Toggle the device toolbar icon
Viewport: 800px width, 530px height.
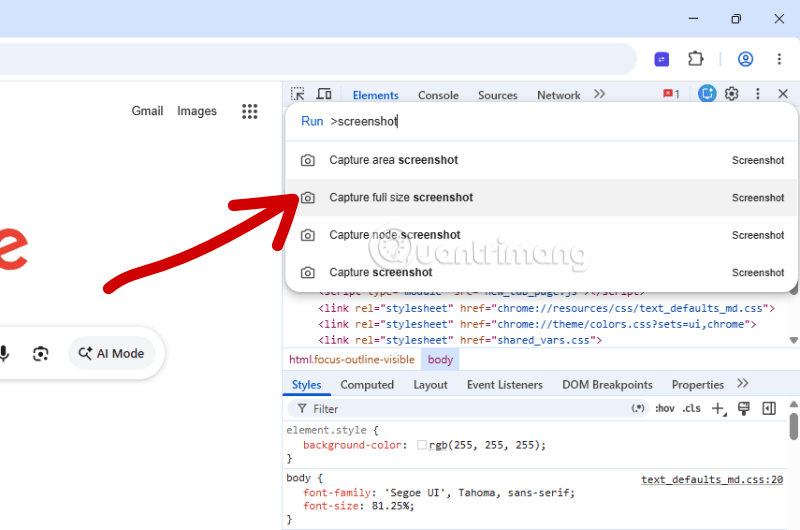(x=324, y=94)
